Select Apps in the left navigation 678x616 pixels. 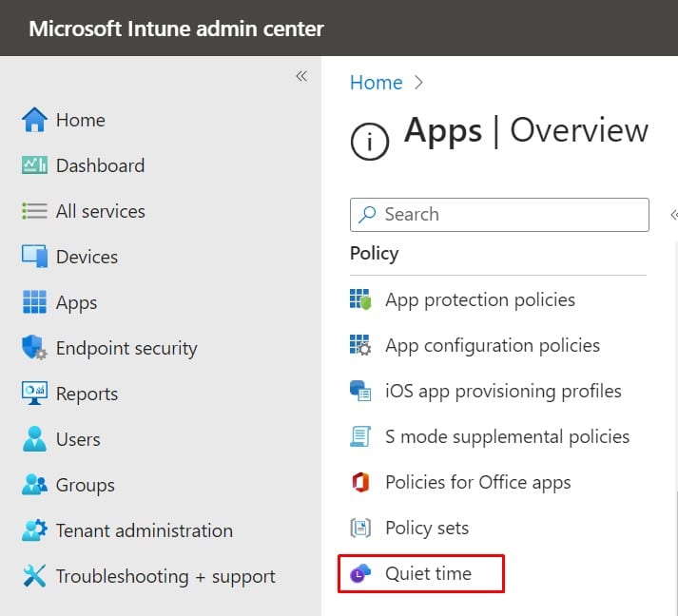[x=76, y=302]
